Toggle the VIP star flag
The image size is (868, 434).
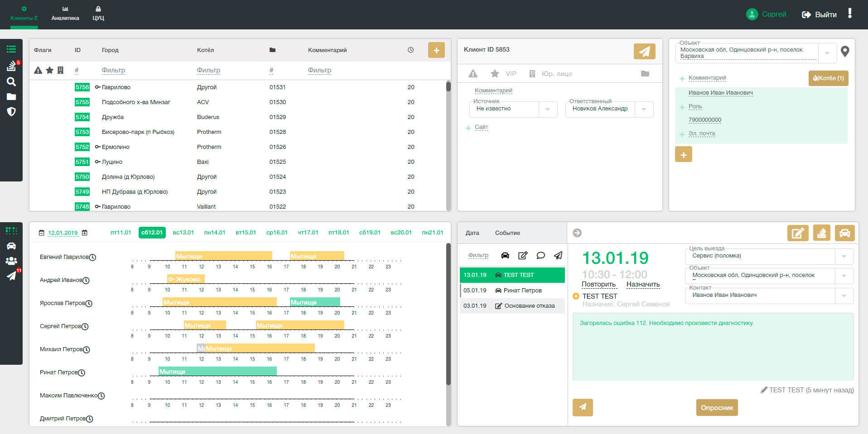pos(495,74)
